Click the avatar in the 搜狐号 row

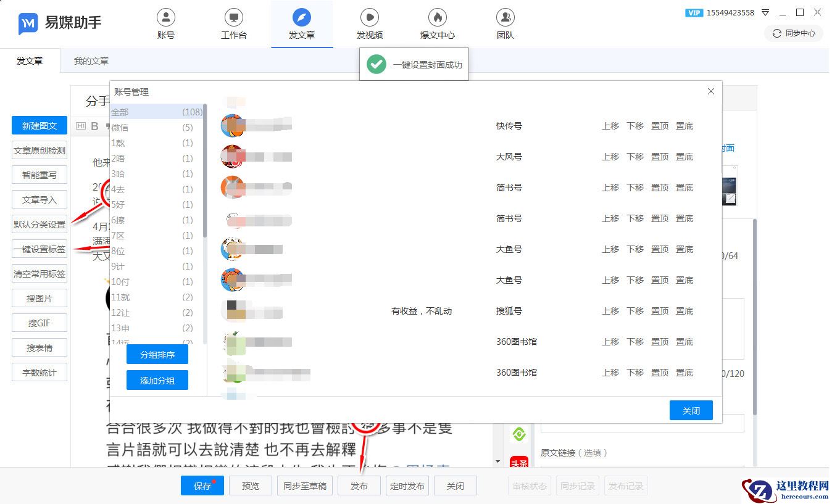(233, 311)
